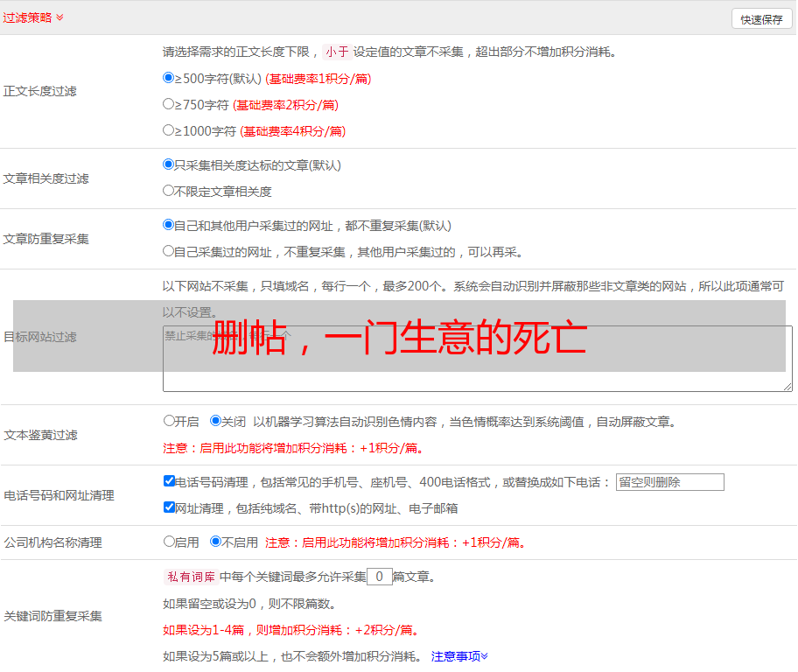Image resolution: width=798 pixels, height=672 pixels.
Task: Select 不启用 for 公司机构名称清理
Action: (215, 542)
